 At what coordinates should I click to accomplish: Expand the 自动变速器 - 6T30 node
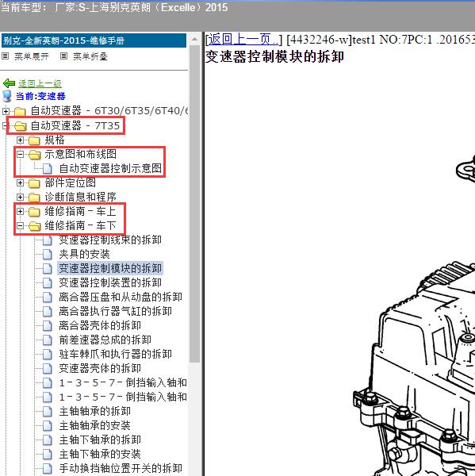tap(6, 111)
